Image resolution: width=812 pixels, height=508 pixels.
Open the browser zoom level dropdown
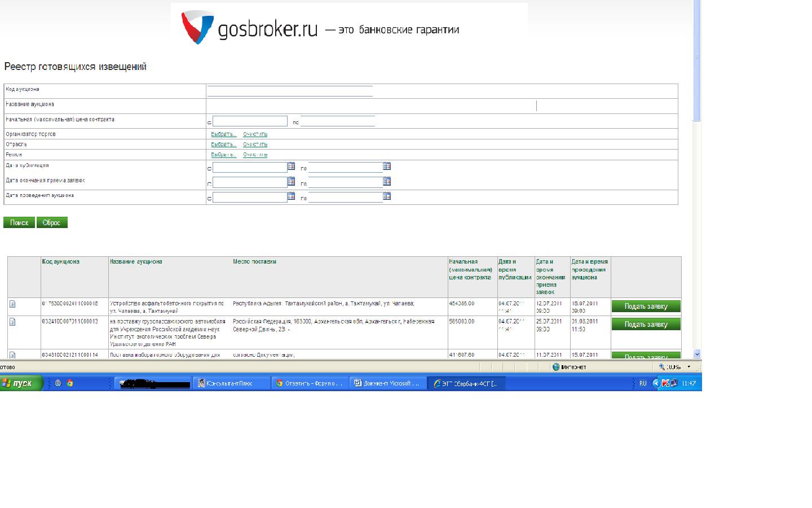tap(689, 367)
